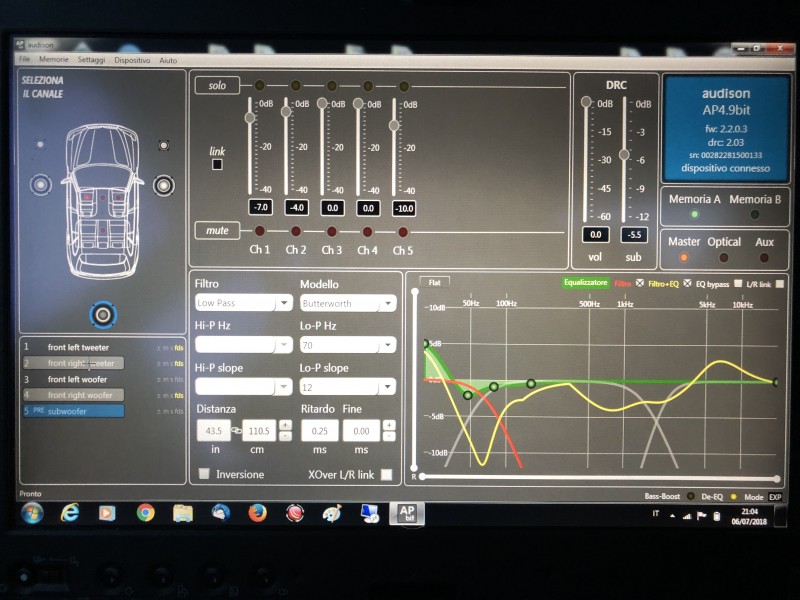Click the AP bit taskbar icon
This screenshot has width=800, height=600.
[x=407, y=513]
